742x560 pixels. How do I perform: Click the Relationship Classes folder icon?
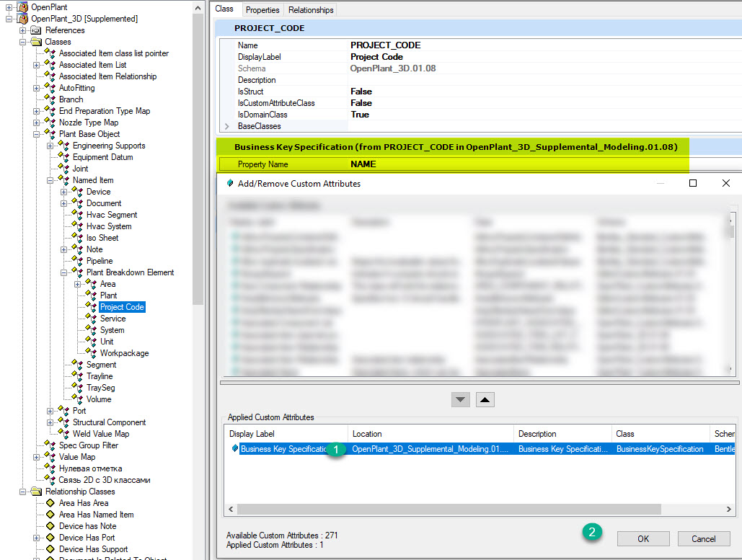point(36,492)
